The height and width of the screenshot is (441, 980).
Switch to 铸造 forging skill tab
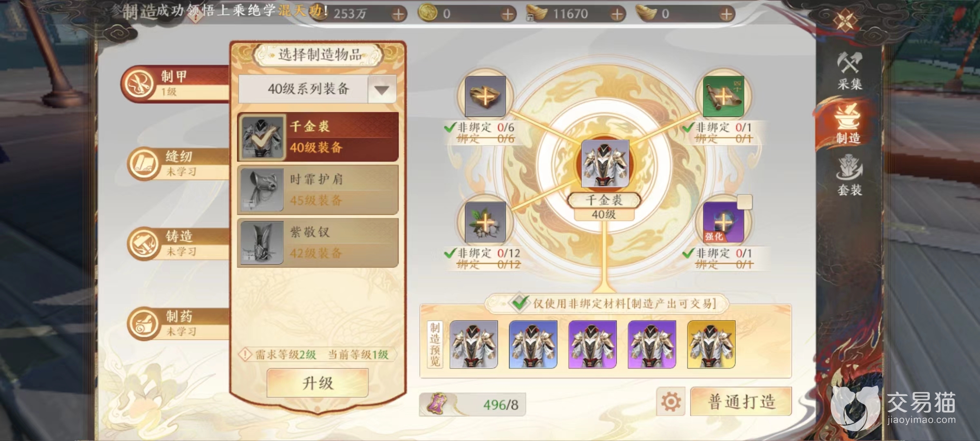pos(178,244)
